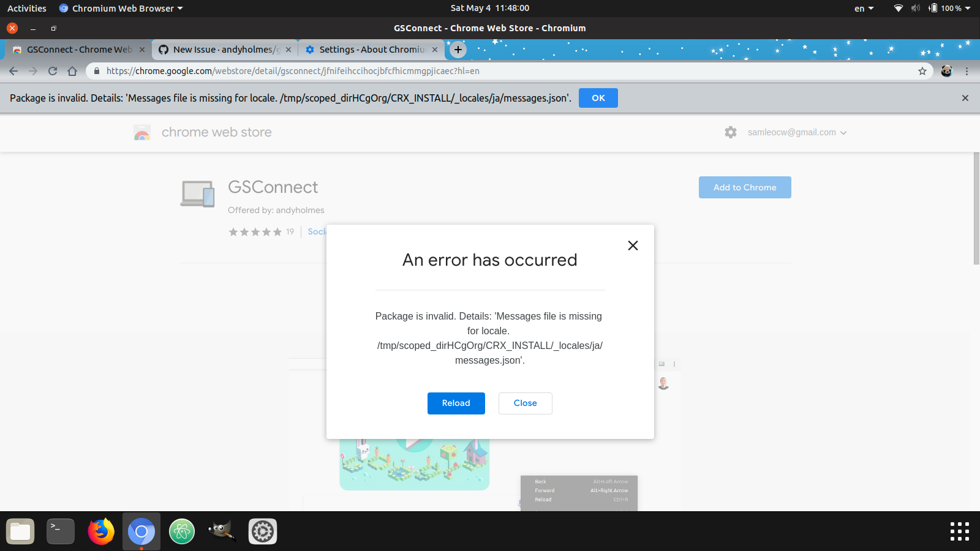Choose Forward in the context menu
Image resolution: width=980 pixels, height=551 pixels.
pos(545,490)
